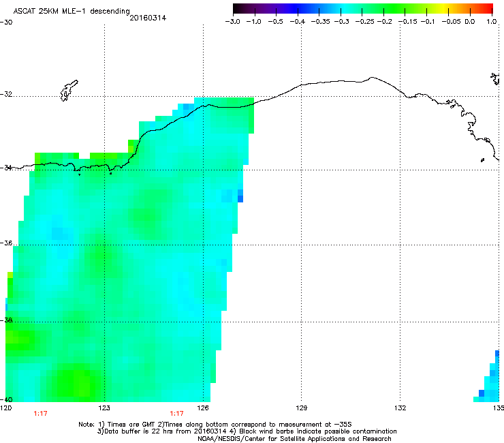This screenshot has width=504, height=443.
Task: Click the '-40' latitude axis label
Action: 6,399
